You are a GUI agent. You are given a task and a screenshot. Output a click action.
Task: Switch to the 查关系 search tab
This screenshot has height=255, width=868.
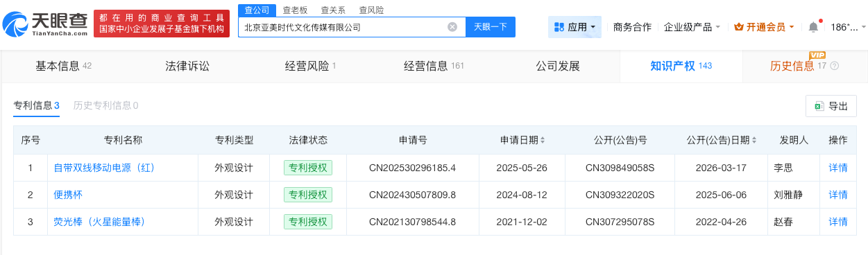(x=334, y=10)
